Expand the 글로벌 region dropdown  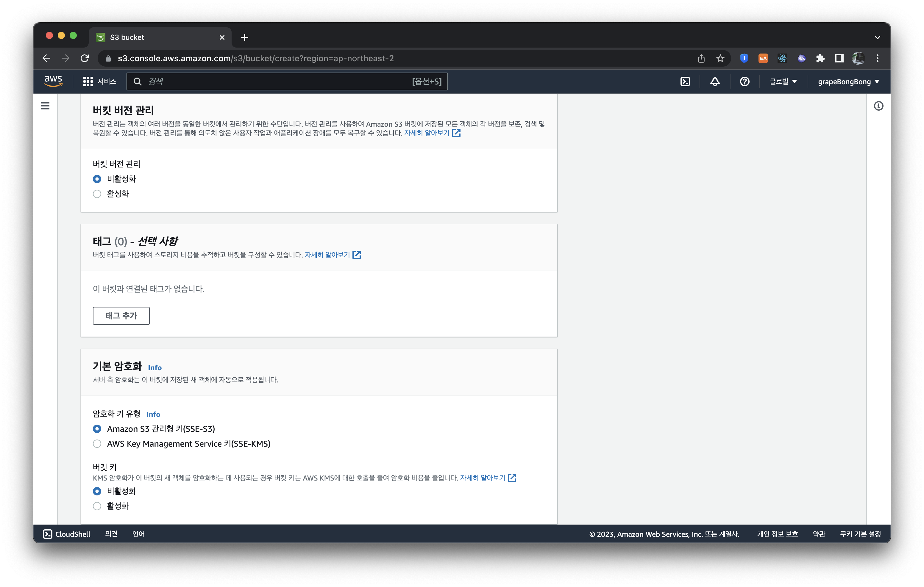783,81
